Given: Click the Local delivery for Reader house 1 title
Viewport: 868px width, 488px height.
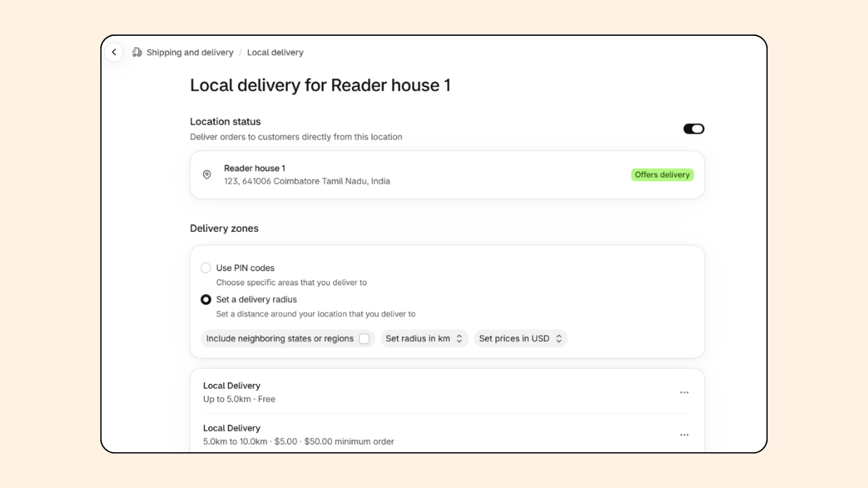Looking at the screenshot, I should pyautogui.click(x=320, y=85).
